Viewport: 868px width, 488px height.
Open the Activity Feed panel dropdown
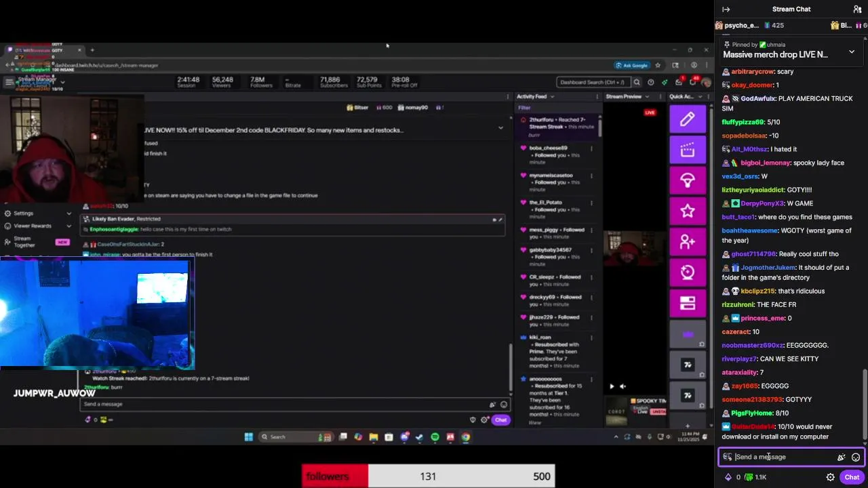552,96
